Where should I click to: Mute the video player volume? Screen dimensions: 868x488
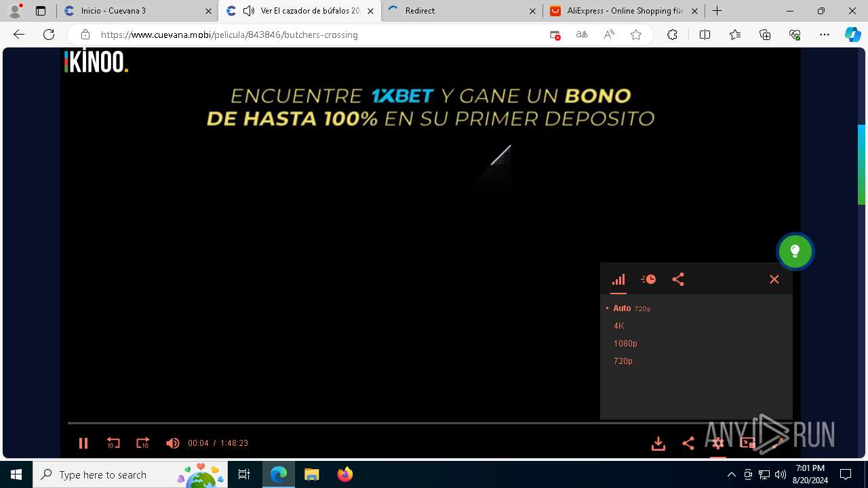click(x=173, y=443)
